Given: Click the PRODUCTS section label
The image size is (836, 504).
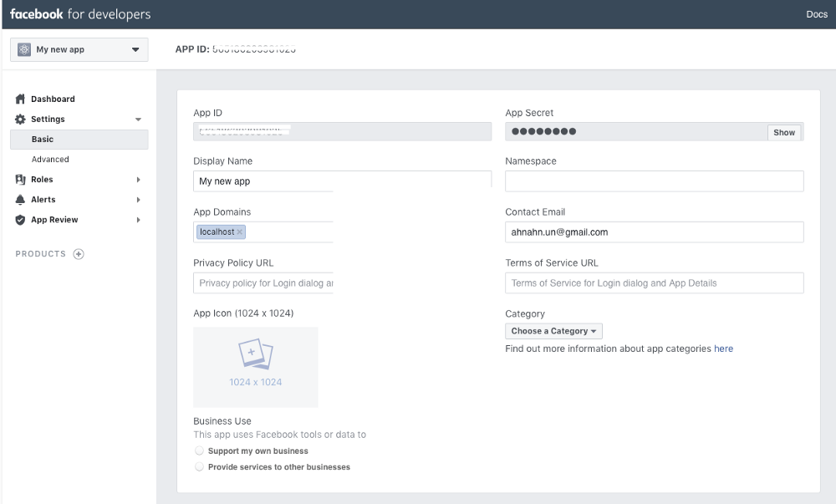Looking at the screenshot, I should pos(40,254).
